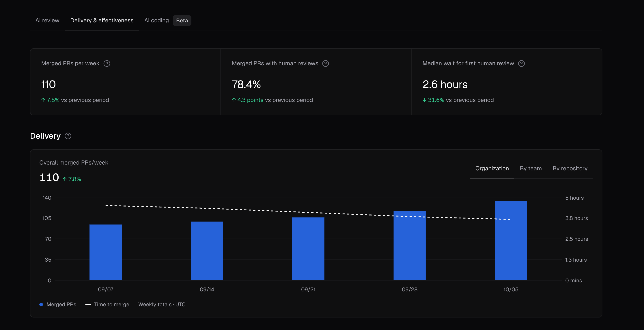Click the Beta badge
The height and width of the screenshot is (330, 644).
(x=182, y=21)
